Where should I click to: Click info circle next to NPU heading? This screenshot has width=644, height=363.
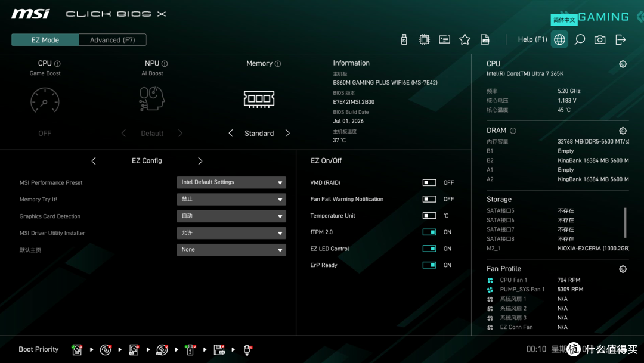[x=165, y=64]
